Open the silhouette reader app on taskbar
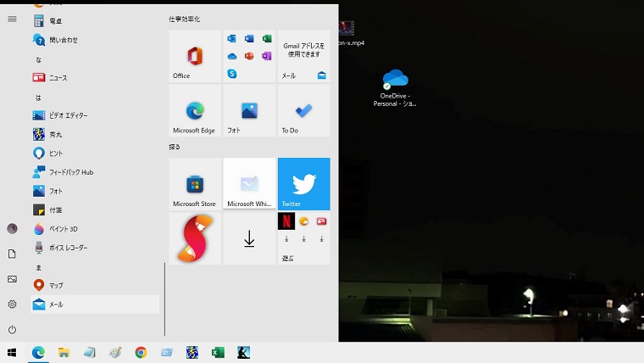The image size is (644, 363). pos(243,352)
